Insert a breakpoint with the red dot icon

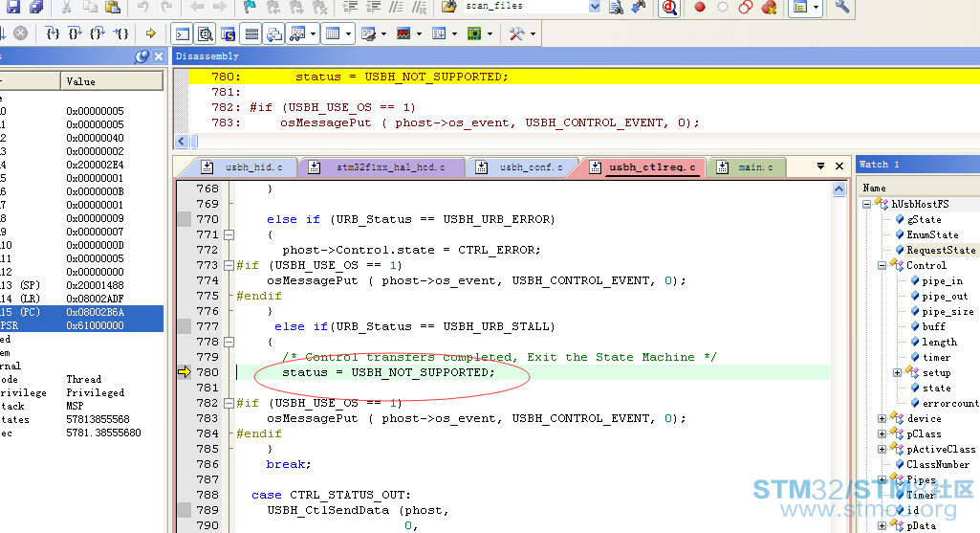coord(699,8)
